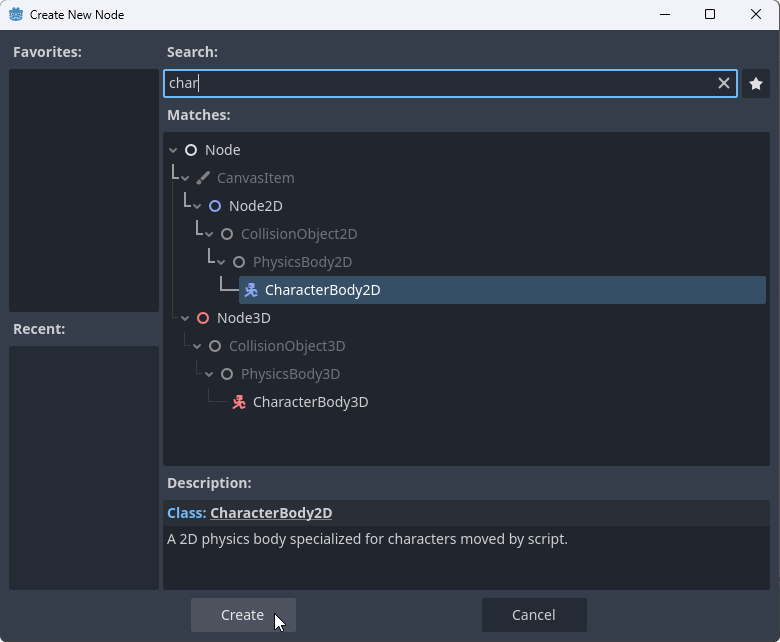Click the red Node3D circle icon
Screen dimensions: 780x642
click(203, 318)
